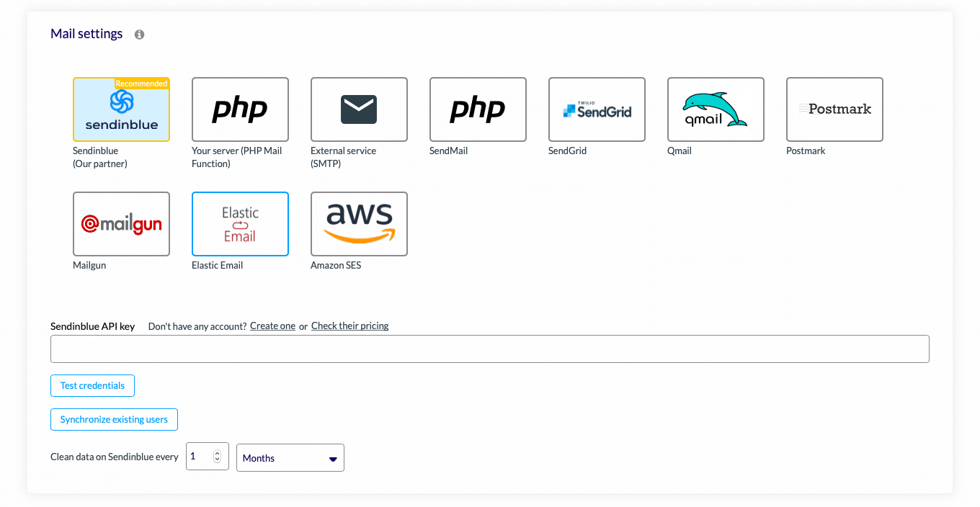This screenshot has height=507, width=980.
Task: Select the Twilio SendGrid logo tile
Action: pyautogui.click(x=597, y=109)
